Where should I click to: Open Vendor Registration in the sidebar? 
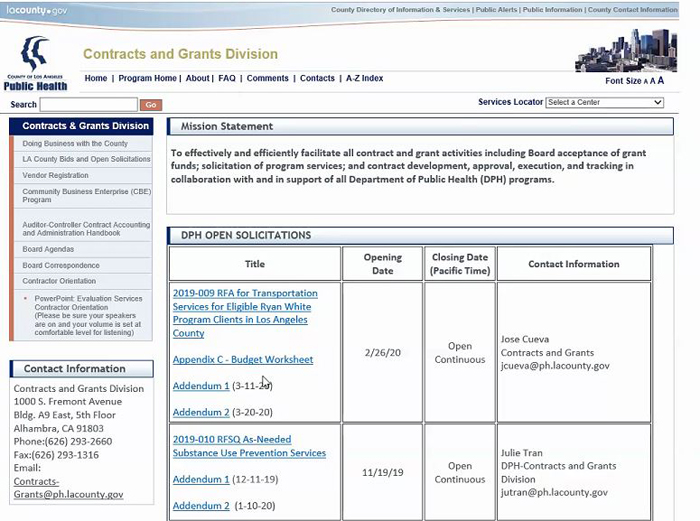tap(55, 175)
